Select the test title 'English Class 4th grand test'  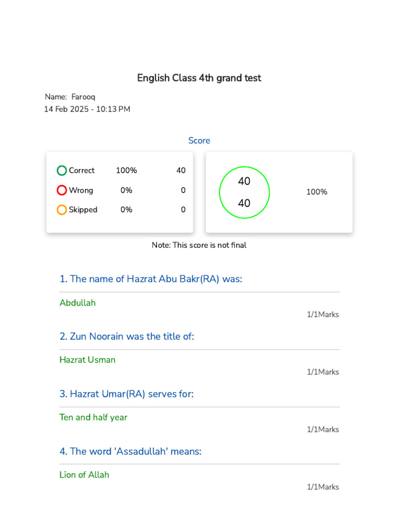click(199, 78)
